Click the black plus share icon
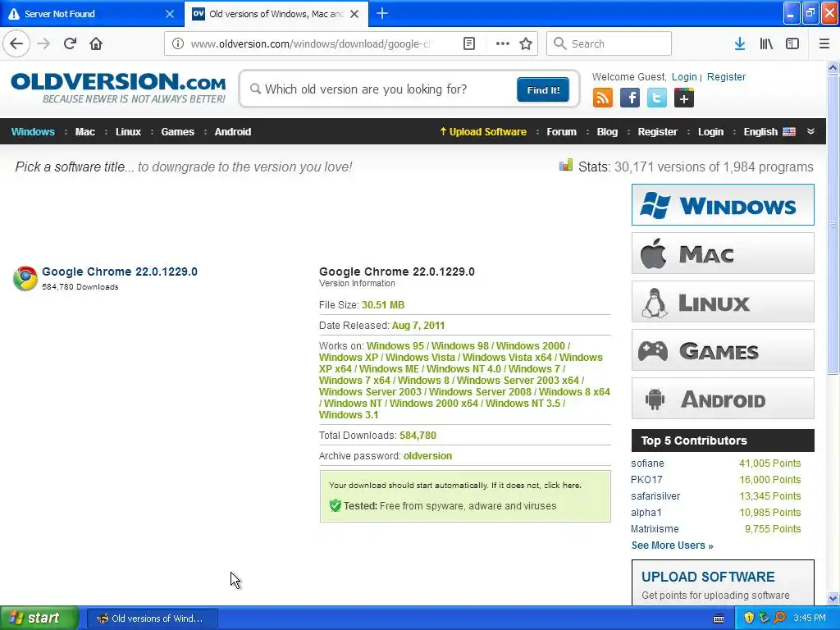 click(684, 98)
